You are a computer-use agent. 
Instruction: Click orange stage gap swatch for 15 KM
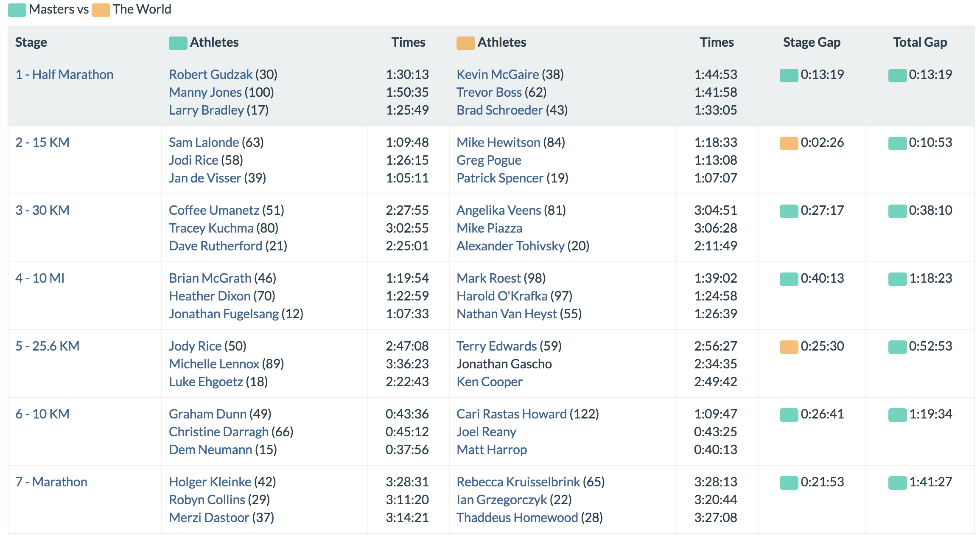tap(789, 143)
